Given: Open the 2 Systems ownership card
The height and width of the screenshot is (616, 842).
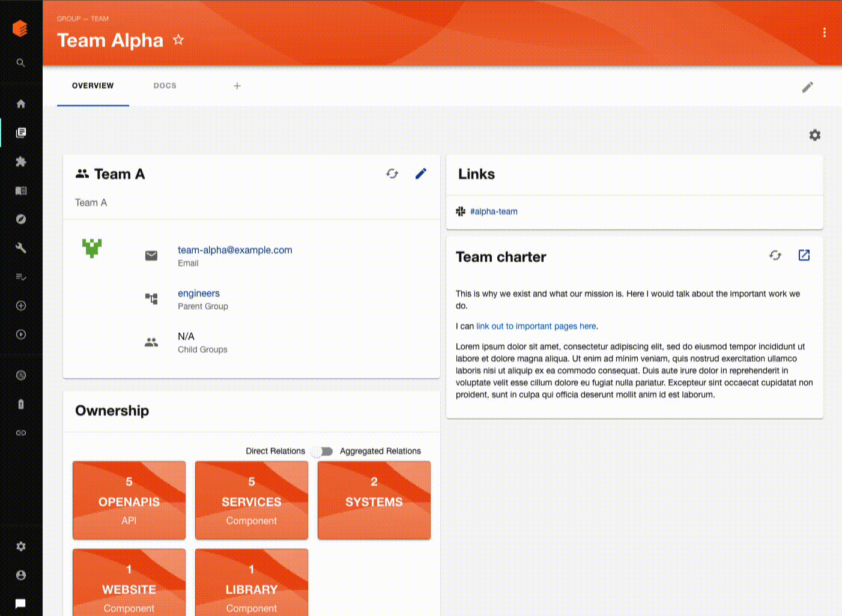Looking at the screenshot, I should pos(374,500).
